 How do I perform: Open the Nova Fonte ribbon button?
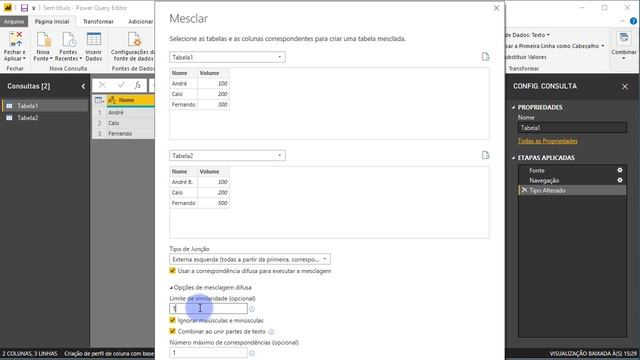click(x=43, y=46)
